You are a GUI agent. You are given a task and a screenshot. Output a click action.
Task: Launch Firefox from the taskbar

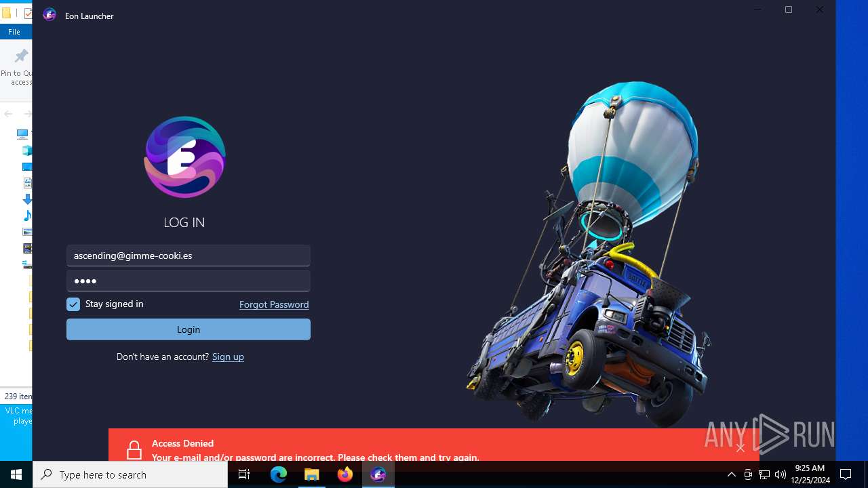click(x=345, y=474)
